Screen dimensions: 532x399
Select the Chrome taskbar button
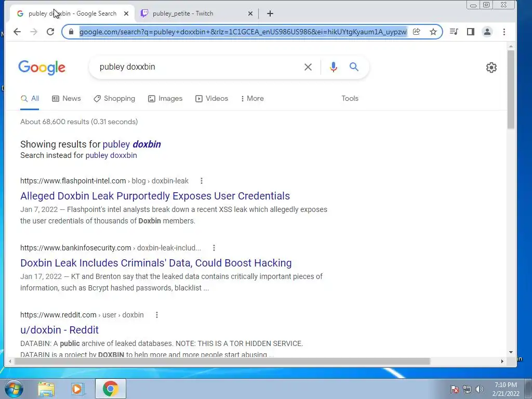pyautogui.click(x=111, y=389)
